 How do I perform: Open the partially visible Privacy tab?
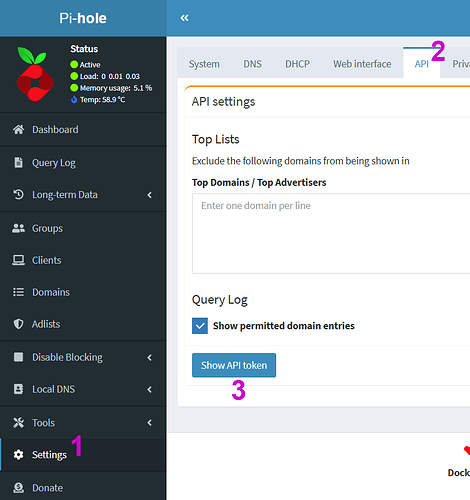pyautogui.click(x=461, y=64)
